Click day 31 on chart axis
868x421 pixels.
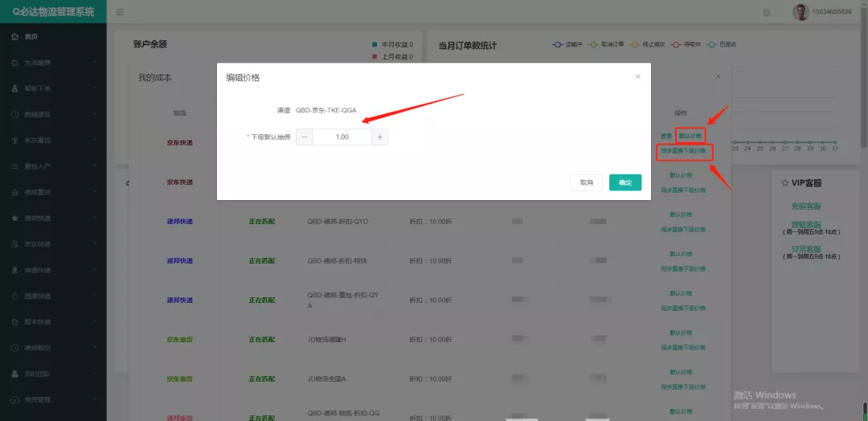pyautogui.click(x=835, y=149)
